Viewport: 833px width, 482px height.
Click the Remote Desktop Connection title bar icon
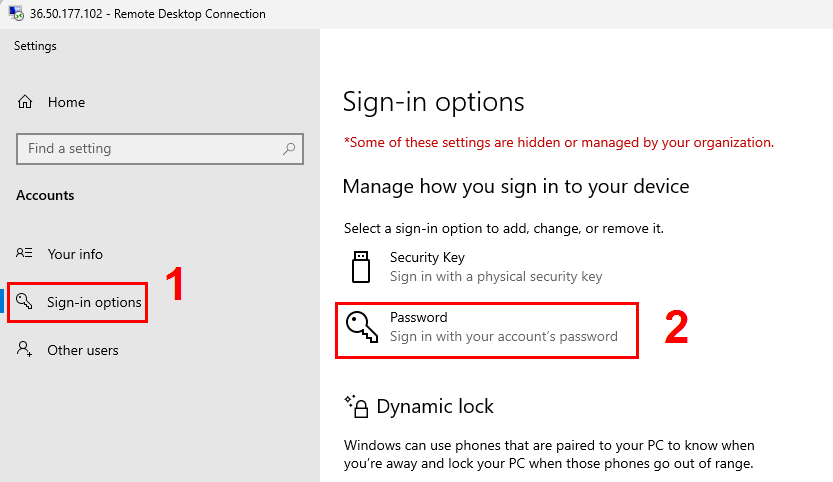16,13
